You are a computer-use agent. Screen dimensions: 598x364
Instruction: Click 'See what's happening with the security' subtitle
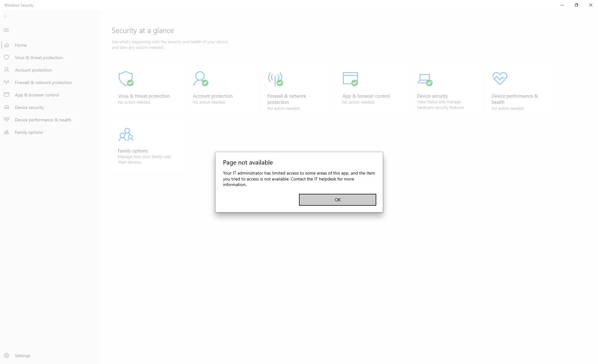pos(170,44)
